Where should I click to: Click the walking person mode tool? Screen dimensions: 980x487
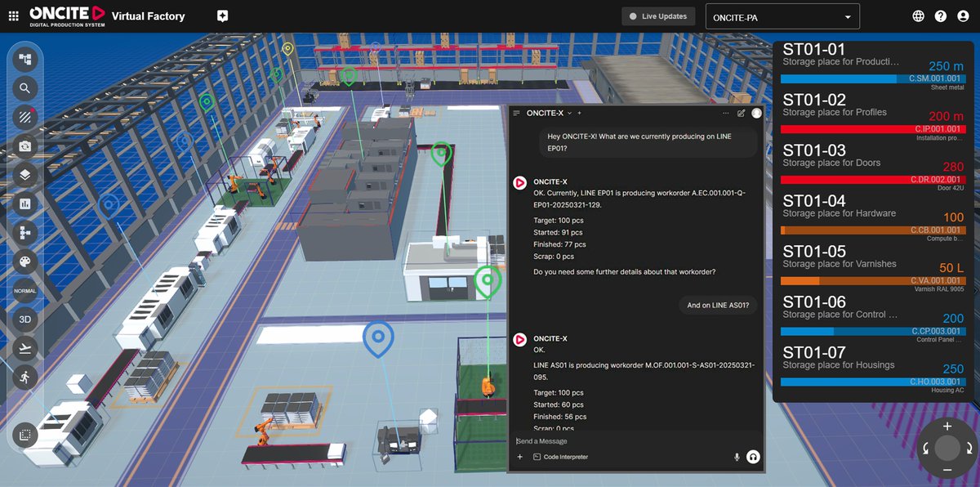(25, 378)
